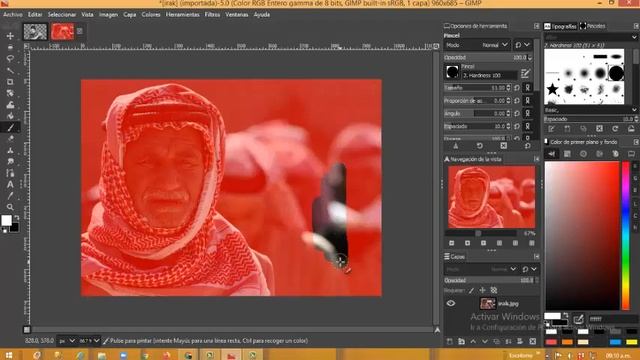Reset brush Ángulo to default

(517, 113)
